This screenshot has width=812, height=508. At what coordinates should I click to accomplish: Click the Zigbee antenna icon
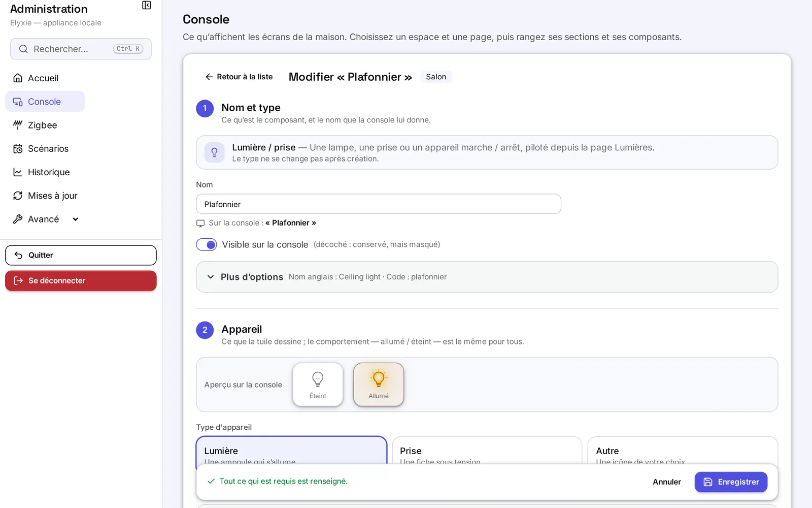pos(18,125)
